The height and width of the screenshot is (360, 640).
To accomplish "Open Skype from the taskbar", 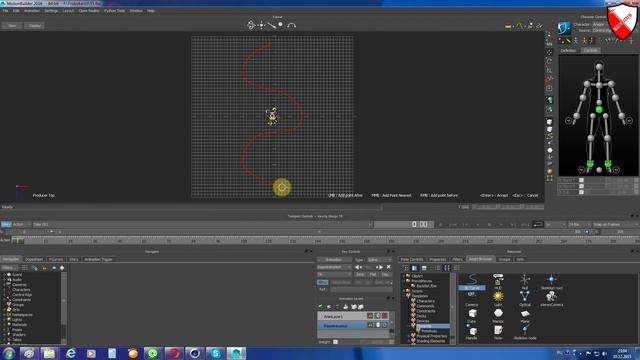I will (x=215, y=353).
